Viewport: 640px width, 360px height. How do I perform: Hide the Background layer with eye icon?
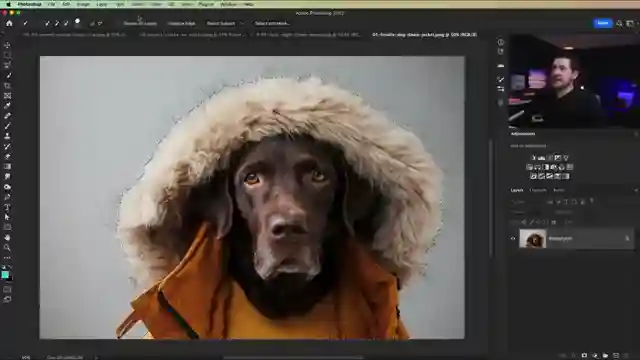coord(513,239)
